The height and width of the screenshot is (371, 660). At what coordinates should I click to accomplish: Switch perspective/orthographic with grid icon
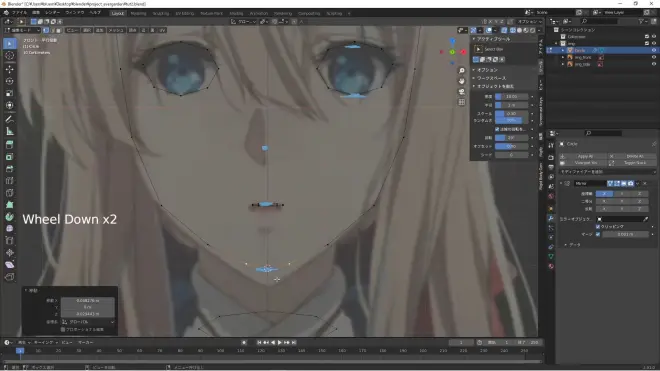(x=462, y=102)
